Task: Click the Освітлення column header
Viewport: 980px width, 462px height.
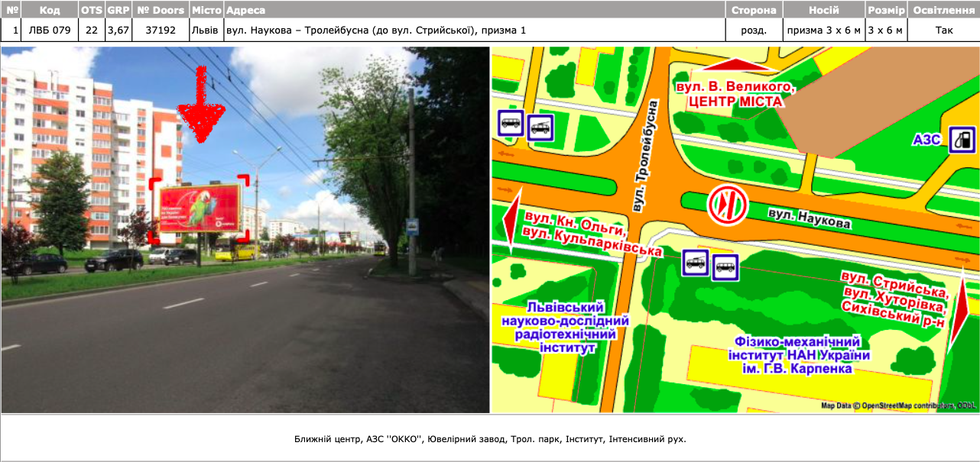Action: click(x=944, y=10)
